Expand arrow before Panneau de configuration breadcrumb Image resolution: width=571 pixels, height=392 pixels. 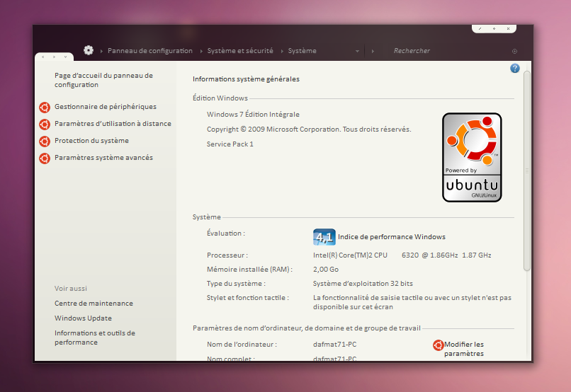(x=101, y=51)
